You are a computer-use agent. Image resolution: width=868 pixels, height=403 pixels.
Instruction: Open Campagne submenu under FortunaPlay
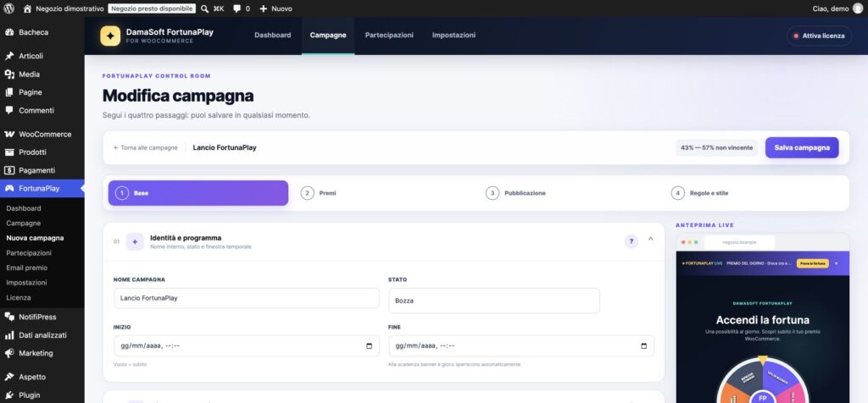coord(23,224)
